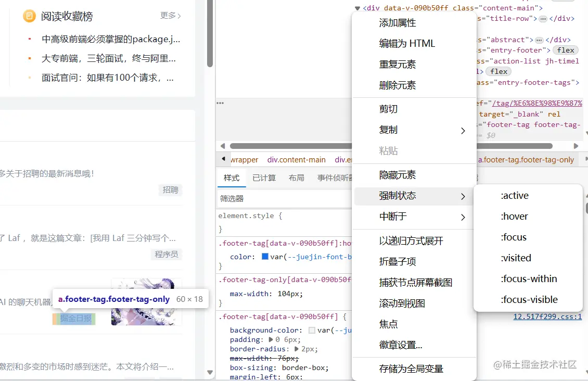
Task: Expand the border-radius shorthand triangle
Action: pos(297,349)
